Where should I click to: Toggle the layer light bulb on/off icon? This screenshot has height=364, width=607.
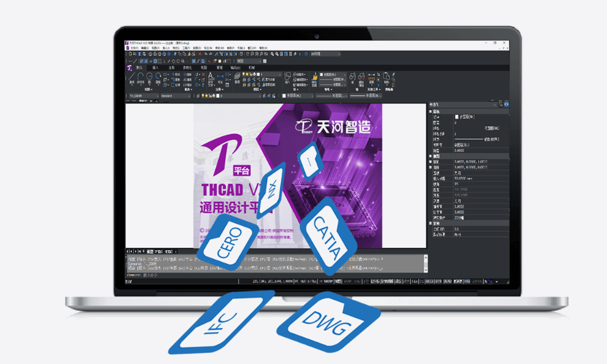pos(244,74)
